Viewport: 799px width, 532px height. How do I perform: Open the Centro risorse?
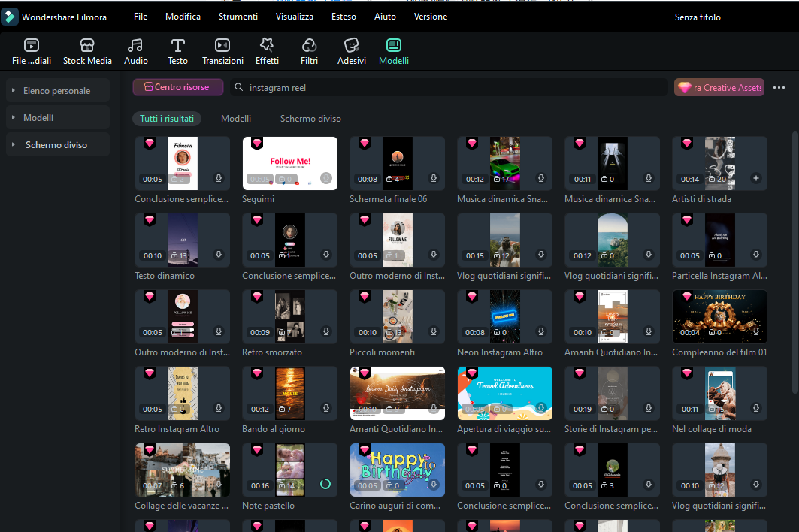[177, 87]
